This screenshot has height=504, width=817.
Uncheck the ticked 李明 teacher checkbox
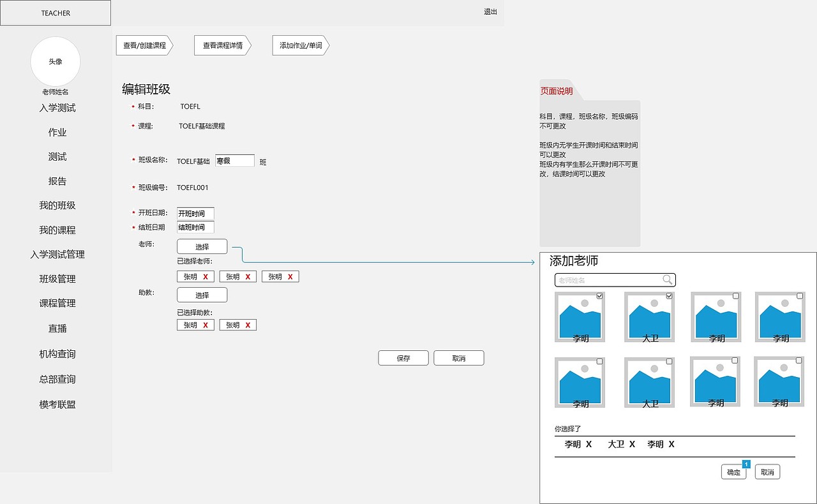pyautogui.click(x=599, y=295)
